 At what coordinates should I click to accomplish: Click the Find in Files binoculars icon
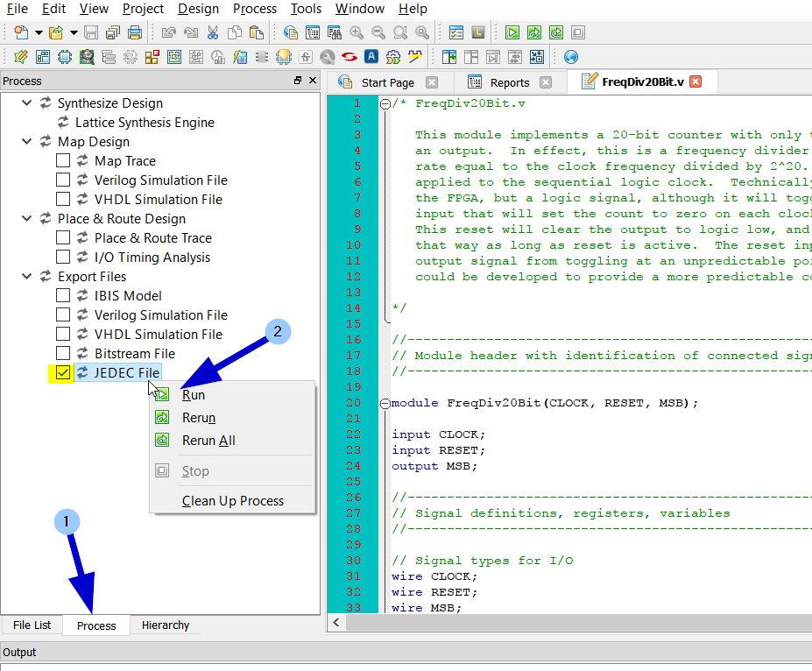tap(335, 32)
